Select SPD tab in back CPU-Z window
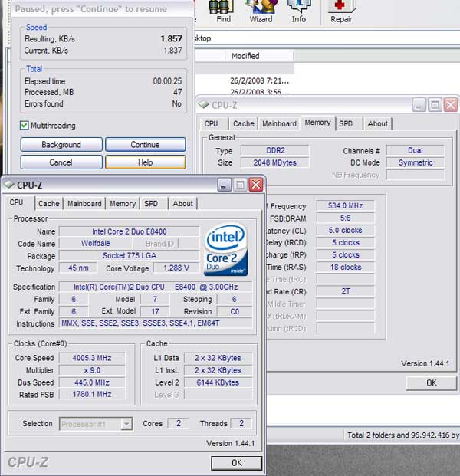The width and height of the screenshot is (460, 476). click(346, 124)
